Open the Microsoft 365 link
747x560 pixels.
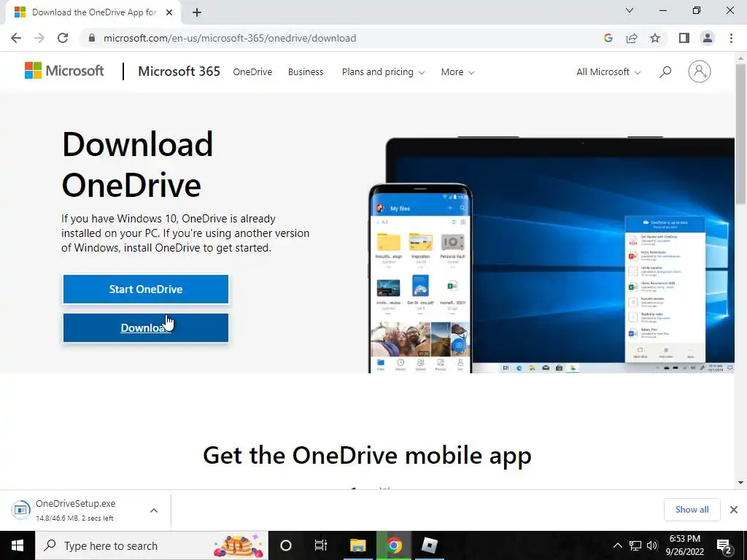point(179,71)
